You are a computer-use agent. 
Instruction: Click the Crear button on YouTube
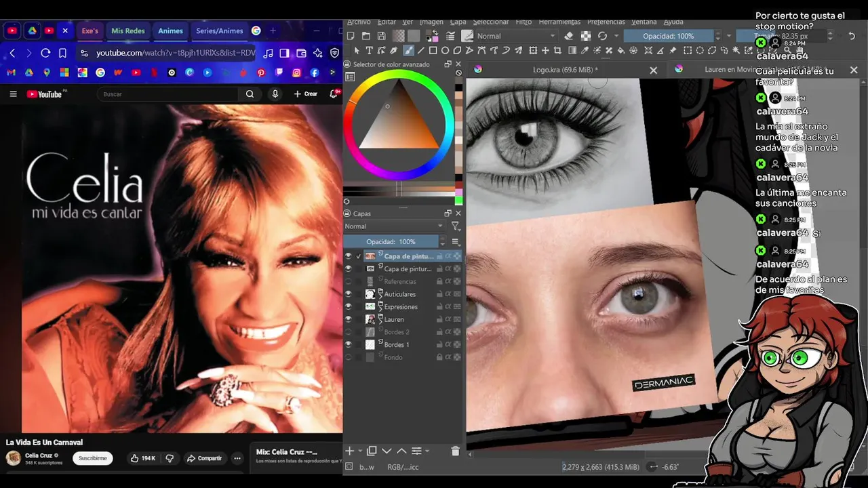click(305, 94)
